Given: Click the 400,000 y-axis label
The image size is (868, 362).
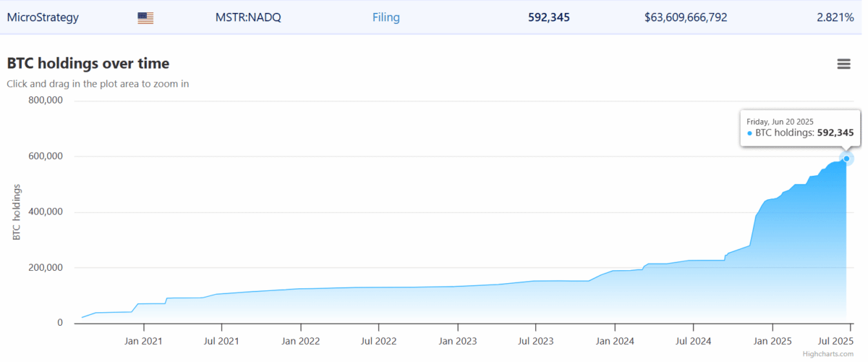Looking at the screenshot, I should coord(46,212).
